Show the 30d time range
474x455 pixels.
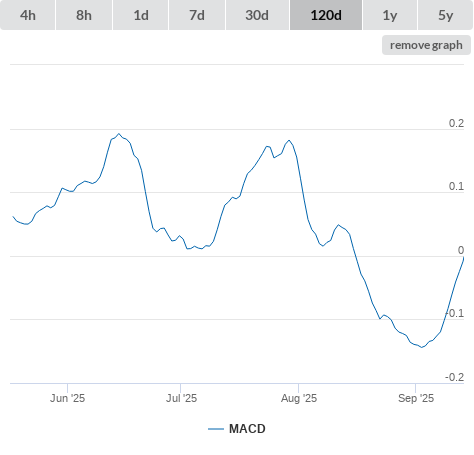coord(257,15)
